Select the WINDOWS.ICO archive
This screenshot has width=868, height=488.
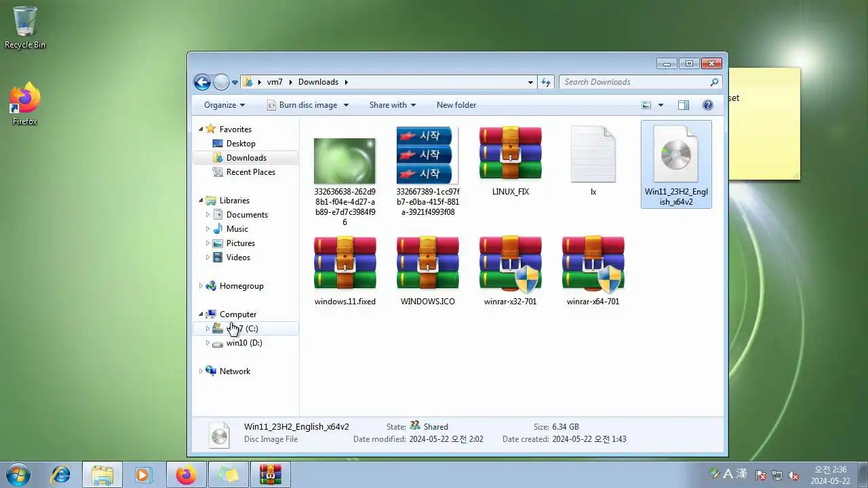pyautogui.click(x=427, y=270)
